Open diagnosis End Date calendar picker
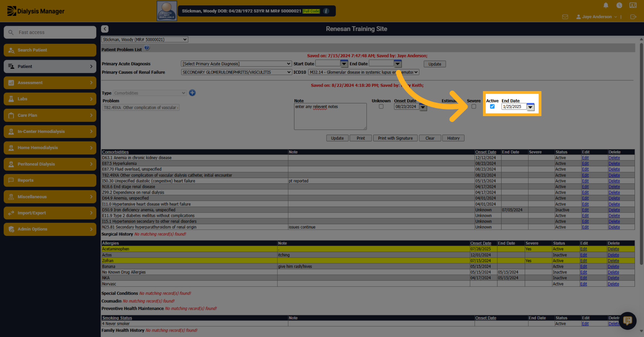This screenshot has width=644, height=337. click(398, 64)
